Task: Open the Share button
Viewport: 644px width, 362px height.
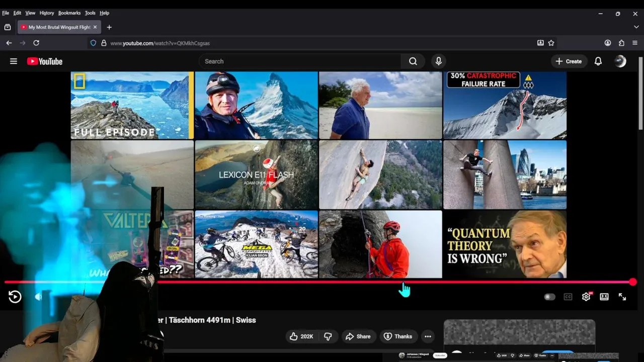Action: pos(358,336)
